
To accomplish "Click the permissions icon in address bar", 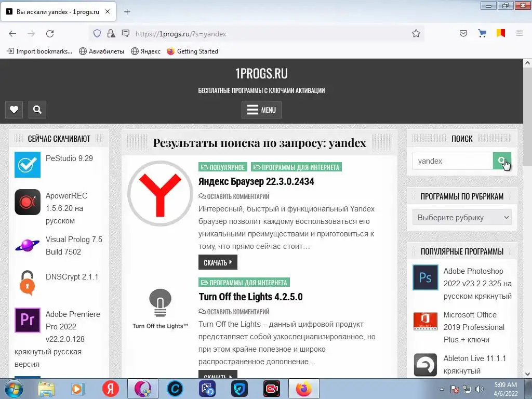I will point(126,33).
